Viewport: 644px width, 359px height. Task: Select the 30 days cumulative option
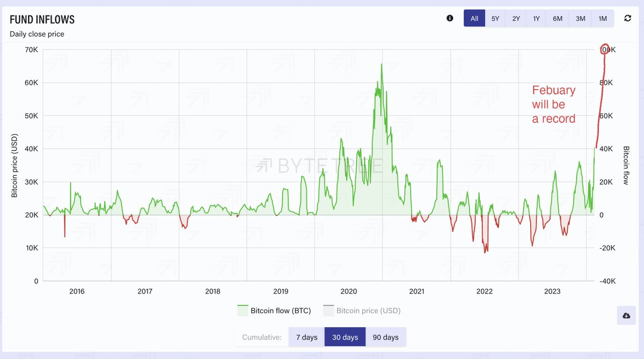pyautogui.click(x=345, y=338)
